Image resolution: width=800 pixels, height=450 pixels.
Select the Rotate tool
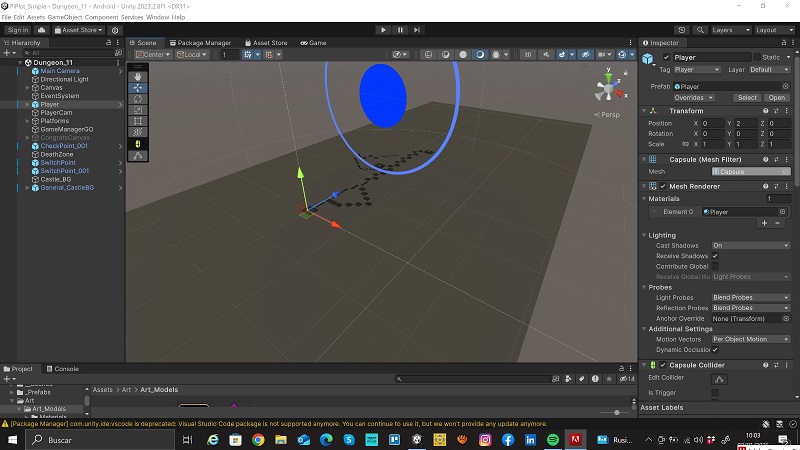point(138,99)
